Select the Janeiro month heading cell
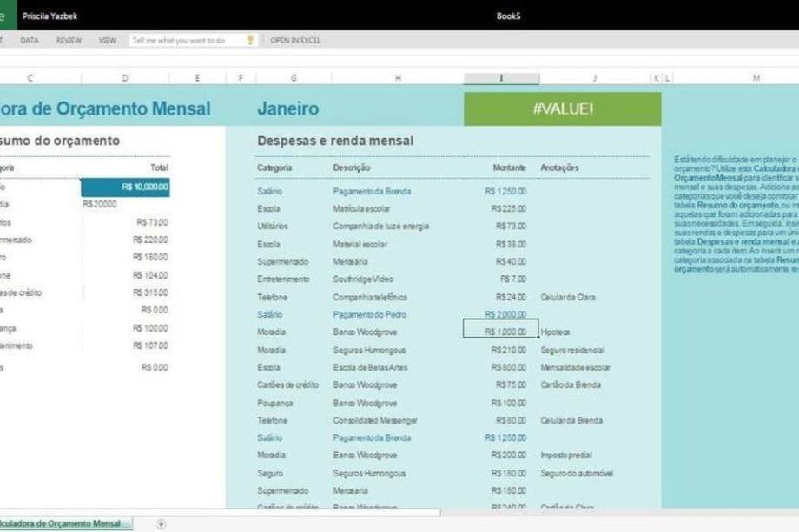This screenshot has height=532, width=799. coord(288,108)
